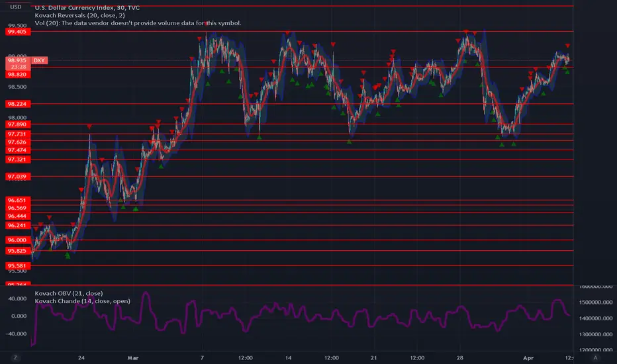Click the 1300000.000 value on the OBV axis
617x364 pixels.
pyautogui.click(x=596, y=334)
